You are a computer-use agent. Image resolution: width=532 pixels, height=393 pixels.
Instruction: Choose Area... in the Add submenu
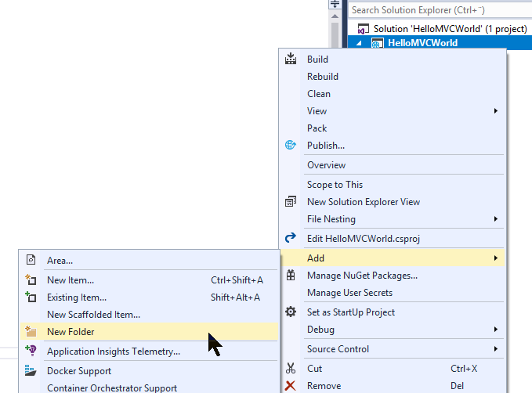149,261
